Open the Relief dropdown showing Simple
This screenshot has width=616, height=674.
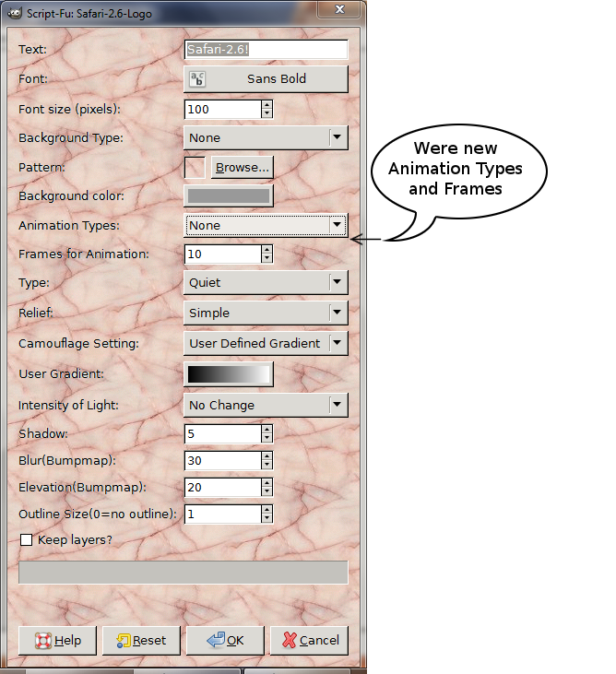click(266, 313)
